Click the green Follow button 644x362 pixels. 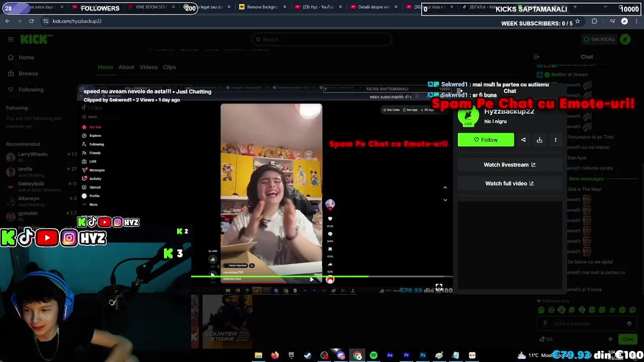coord(486,140)
